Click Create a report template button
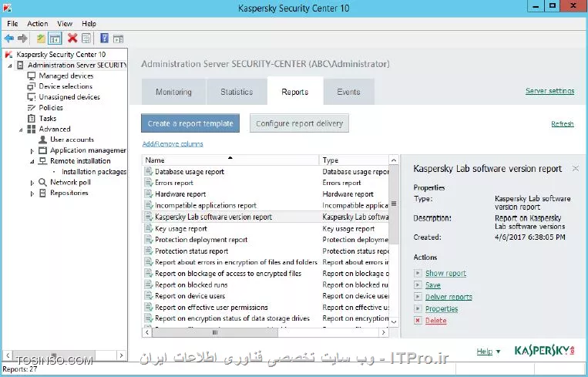The image size is (588, 377). point(190,123)
